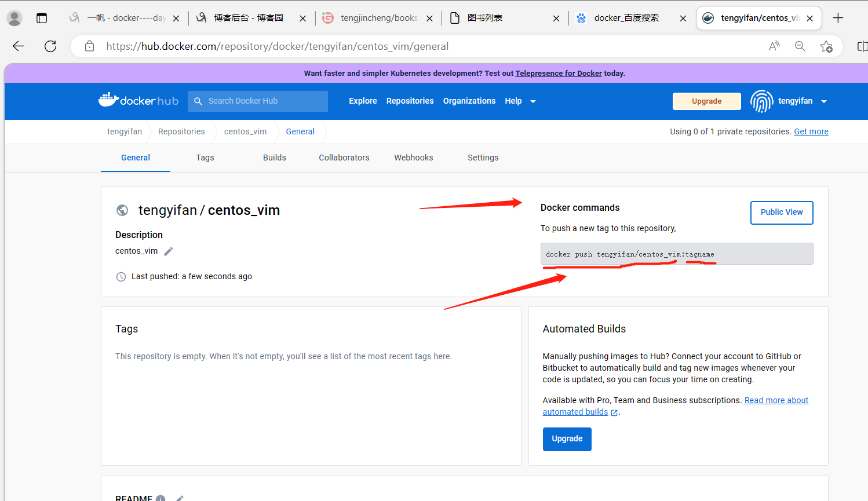This screenshot has width=868, height=501.
Task: Click the centos_vim breadcrumb
Action: (x=246, y=131)
